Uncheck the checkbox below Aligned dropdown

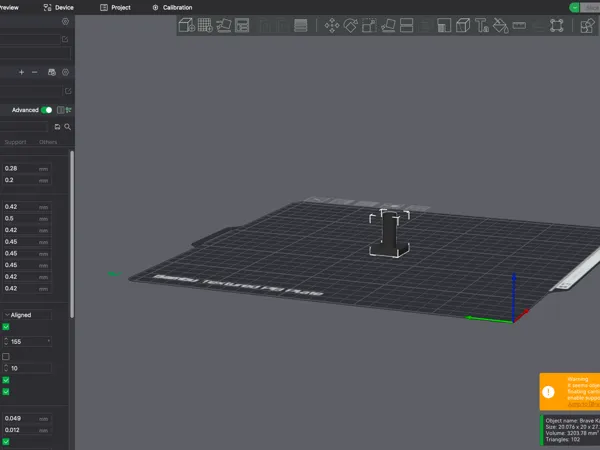pyautogui.click(x=6, y=327)
